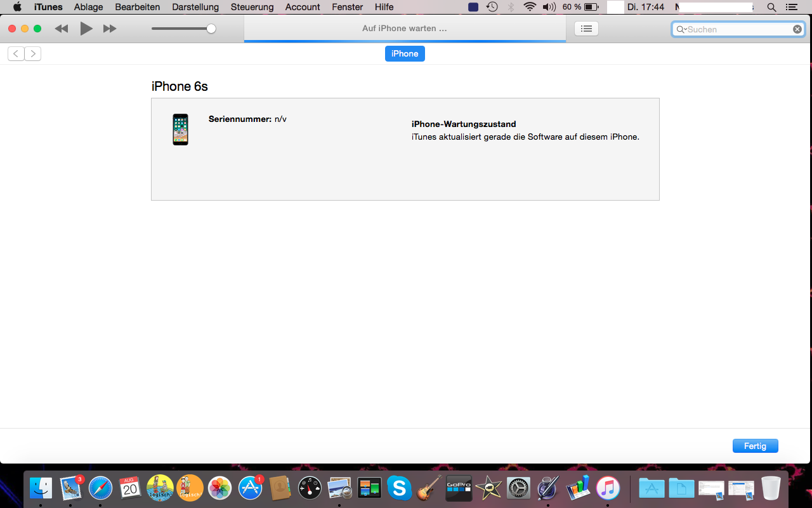812x508 pixels.
Task: Open the Steuerung menu
Action: click(252, 7)
